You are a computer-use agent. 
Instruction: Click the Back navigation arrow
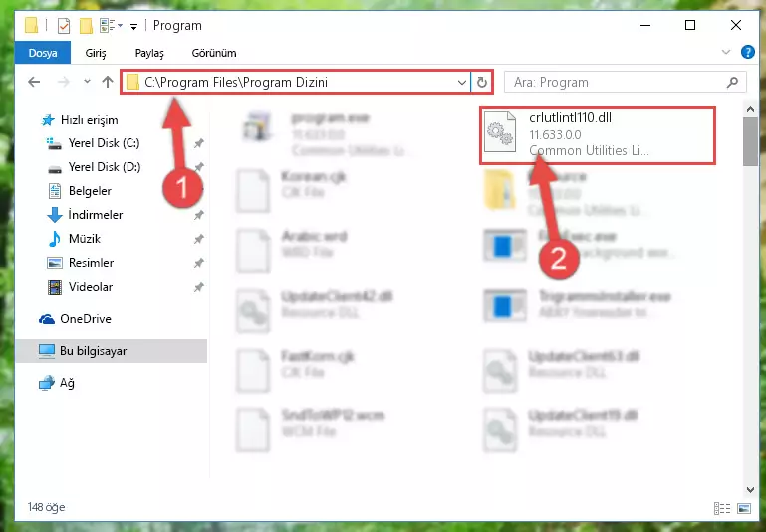(x=34, y=82)
